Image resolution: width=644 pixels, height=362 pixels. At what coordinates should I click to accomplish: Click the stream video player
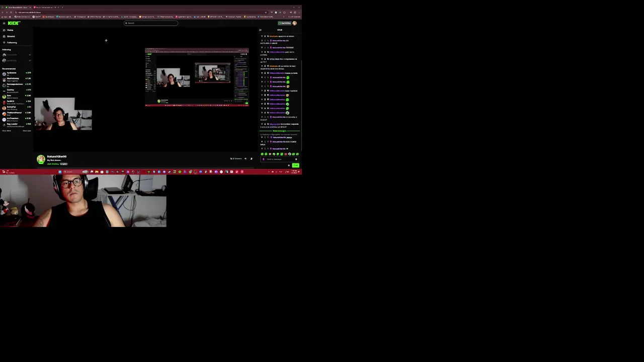click(x=145, y=89)
